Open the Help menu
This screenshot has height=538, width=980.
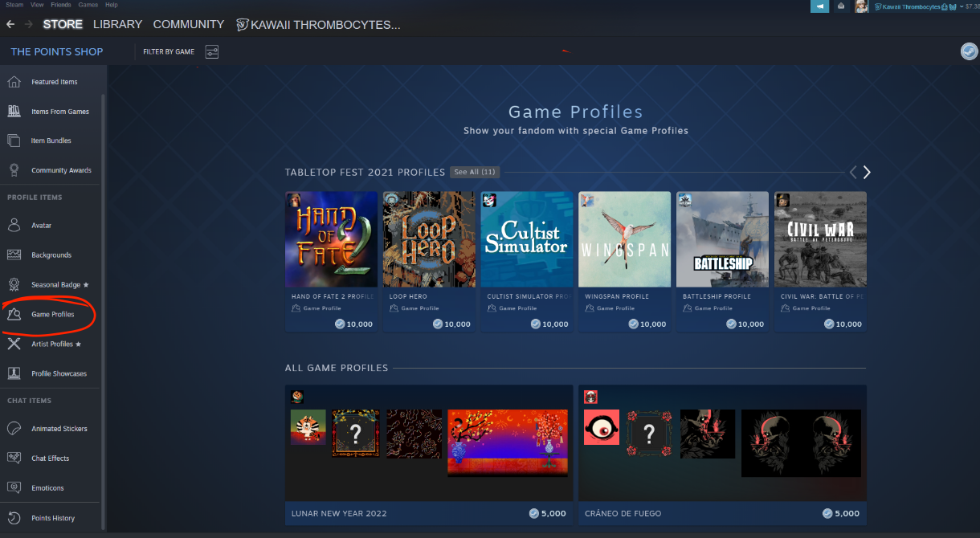click(112, 5)
